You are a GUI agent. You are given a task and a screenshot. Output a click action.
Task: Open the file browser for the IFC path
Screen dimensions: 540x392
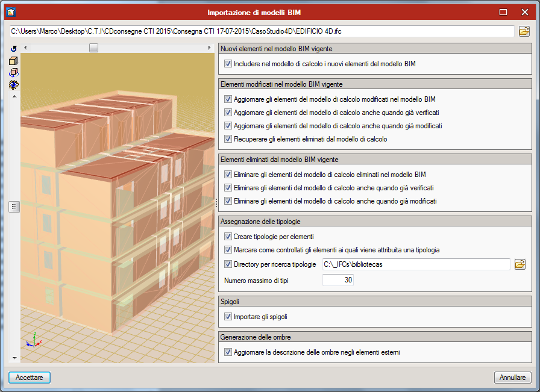524,31
